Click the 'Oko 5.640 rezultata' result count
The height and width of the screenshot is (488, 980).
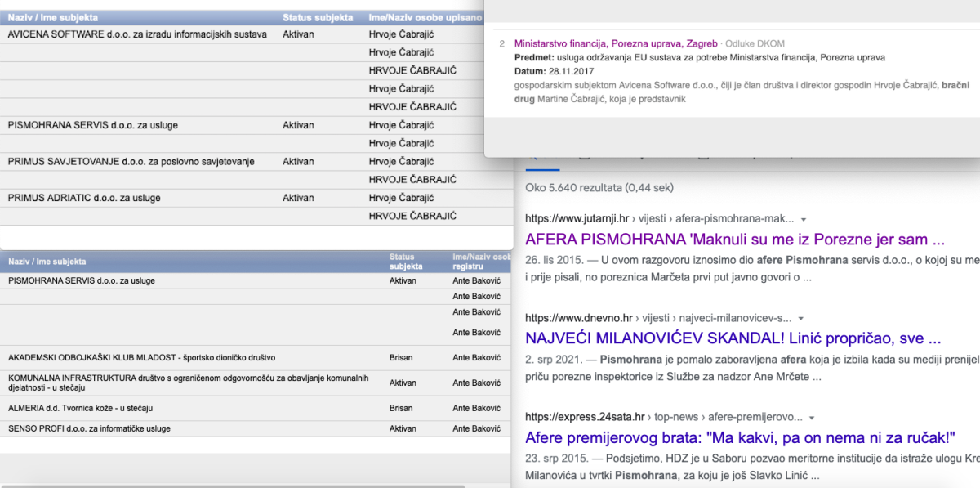(600, 187)
